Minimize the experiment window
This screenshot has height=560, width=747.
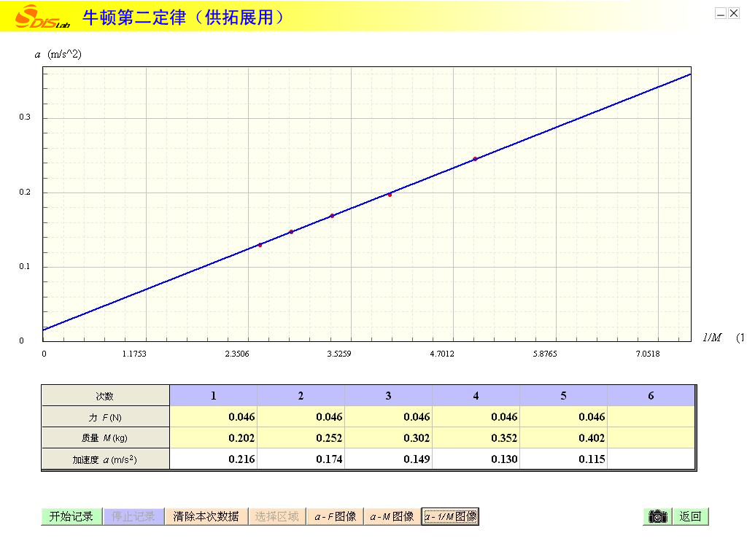721,13
